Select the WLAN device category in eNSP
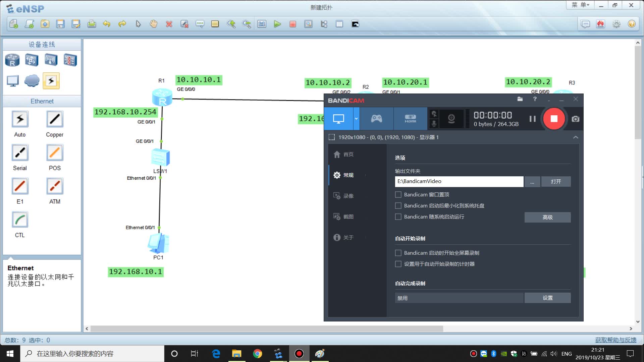Viewport: 644px width, 362px height. [51, 60]
